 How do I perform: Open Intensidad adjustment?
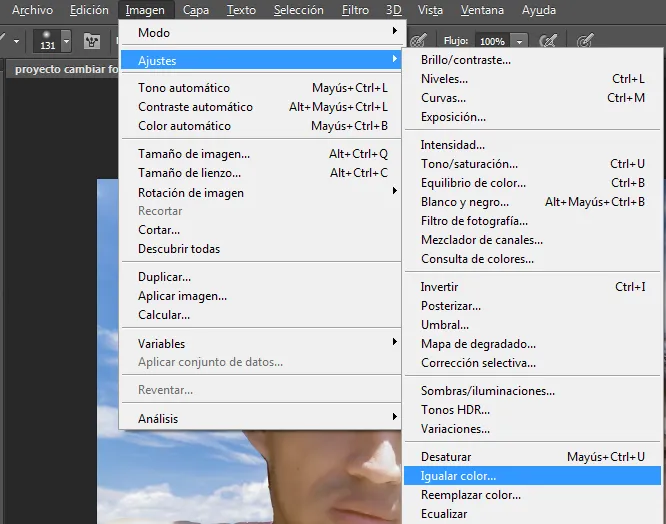(x=533, y=145)
